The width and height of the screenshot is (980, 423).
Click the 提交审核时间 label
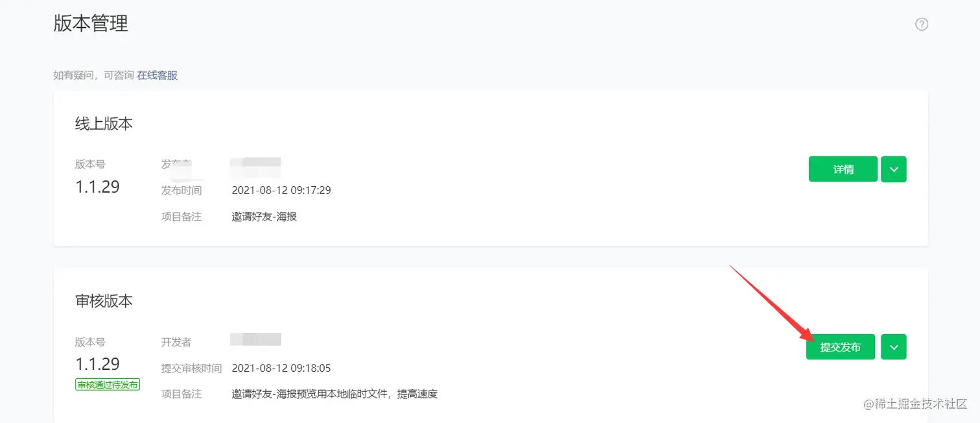pos(191,368)
